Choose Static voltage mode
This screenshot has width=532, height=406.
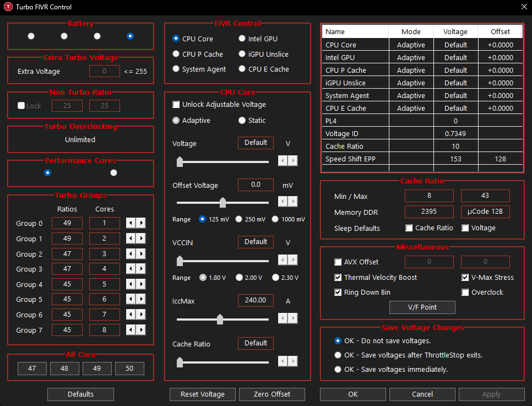coord(242,120)
